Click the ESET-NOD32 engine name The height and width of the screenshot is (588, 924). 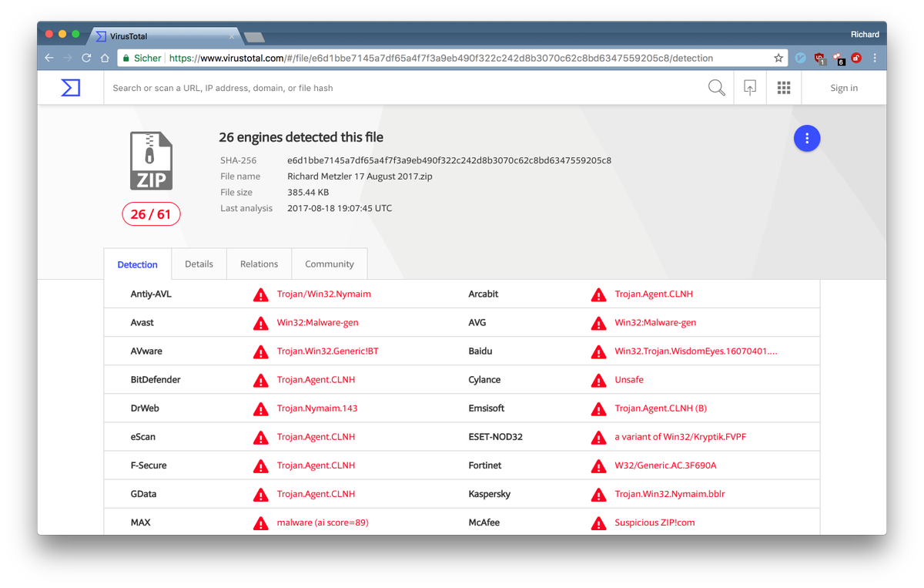point(496,436)
